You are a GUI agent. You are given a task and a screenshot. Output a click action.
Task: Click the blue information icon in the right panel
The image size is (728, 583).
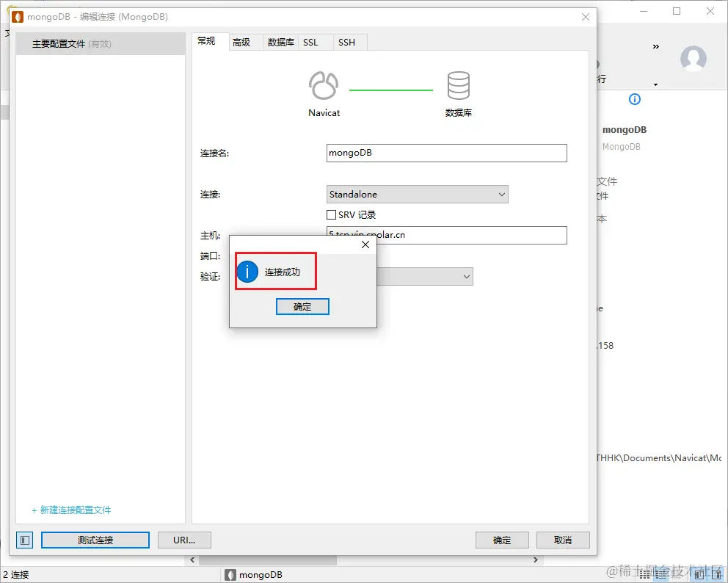[634, 99]
